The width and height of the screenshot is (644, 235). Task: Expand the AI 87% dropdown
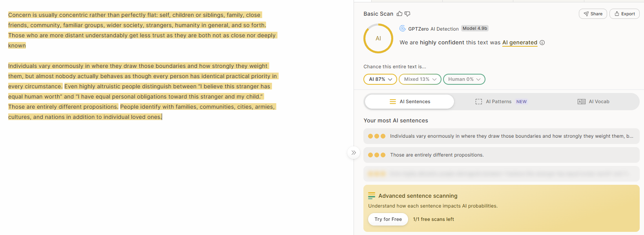point(380,79)
